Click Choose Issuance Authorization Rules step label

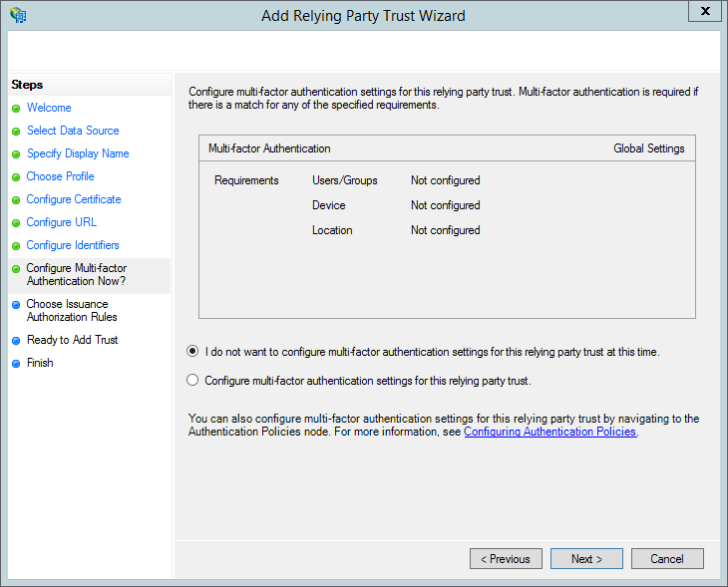click(72, 310)
